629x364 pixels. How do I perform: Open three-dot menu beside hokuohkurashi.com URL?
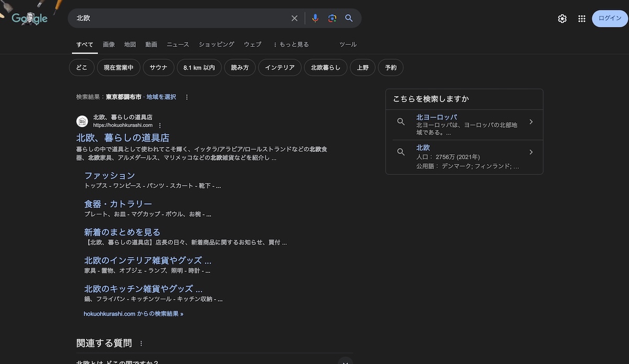coord(160,126)
